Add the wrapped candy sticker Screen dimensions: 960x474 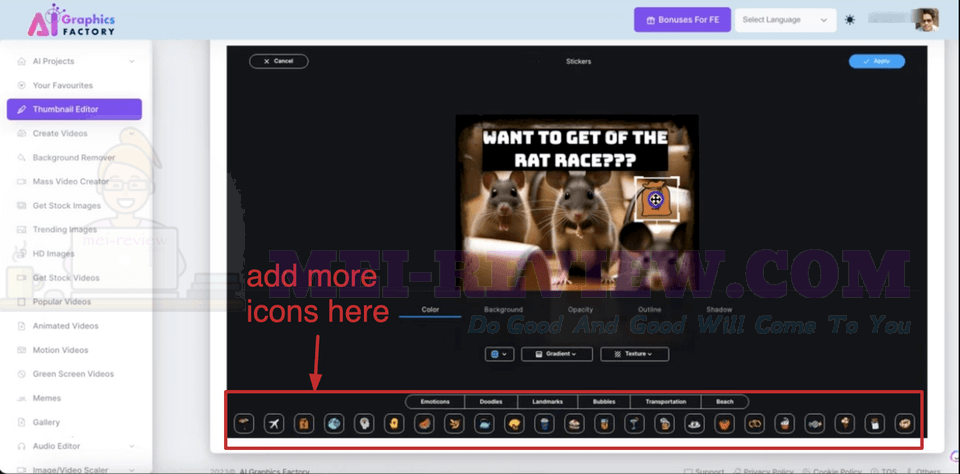[x=814, y=423]
